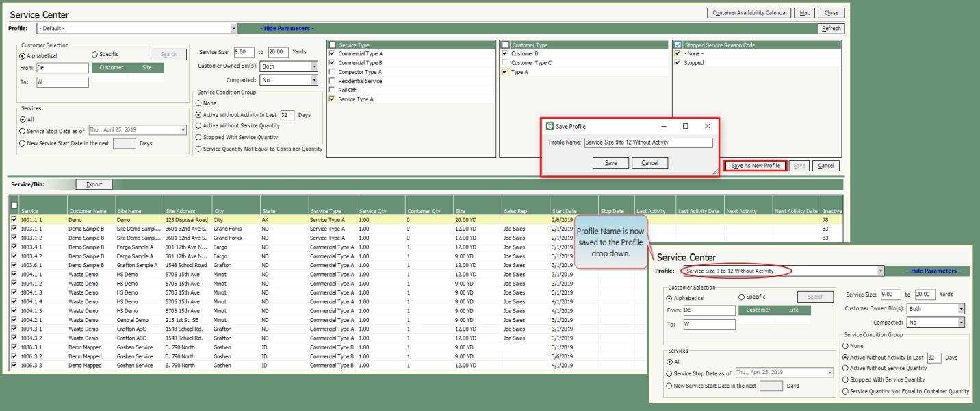980x411 pixels.
Task: Check the Compactor Type A checkbox
Action: point(333,72)
